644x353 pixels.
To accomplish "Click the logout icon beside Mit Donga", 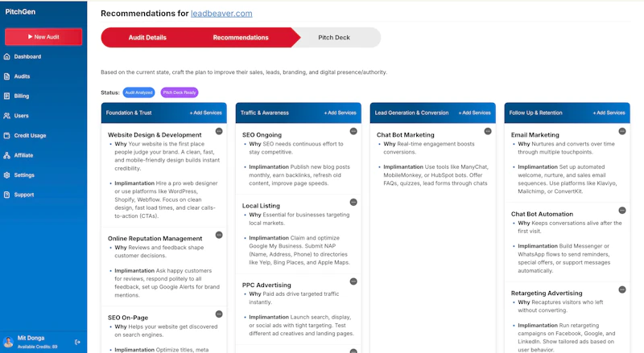I will 77,342.
